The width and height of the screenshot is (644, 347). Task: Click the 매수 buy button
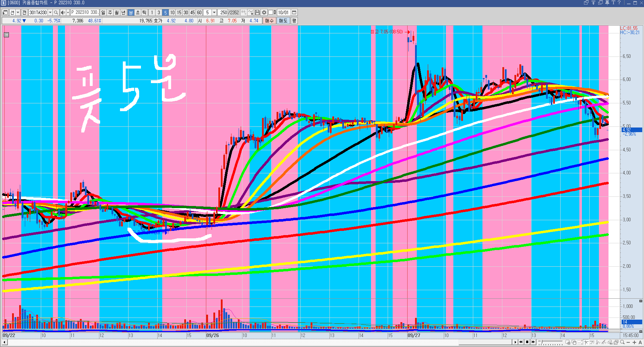click(x=269, y=21)
